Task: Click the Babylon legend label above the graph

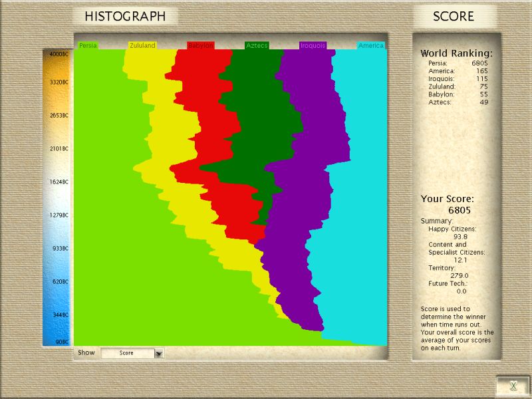Action: tap(201, 45)
